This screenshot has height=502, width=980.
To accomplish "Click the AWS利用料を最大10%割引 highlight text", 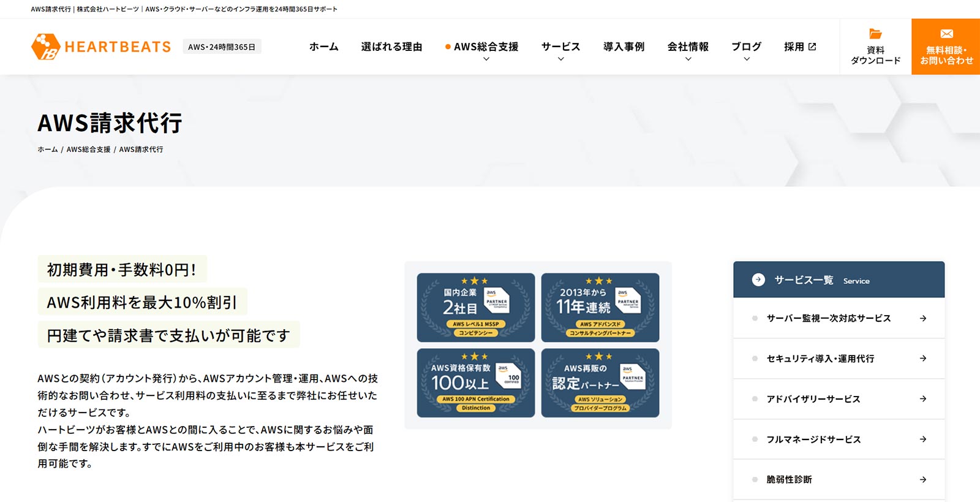I will [142, 302].
